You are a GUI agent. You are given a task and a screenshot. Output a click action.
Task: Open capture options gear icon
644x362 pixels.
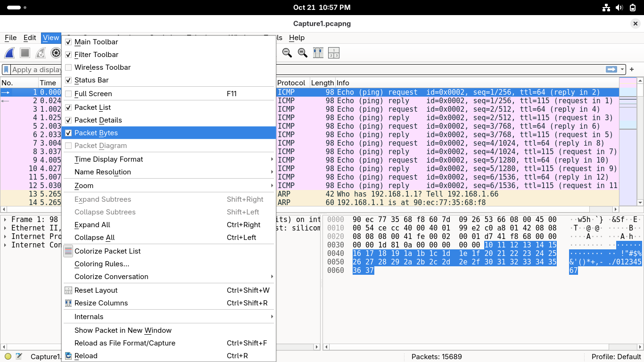[56, 53]
